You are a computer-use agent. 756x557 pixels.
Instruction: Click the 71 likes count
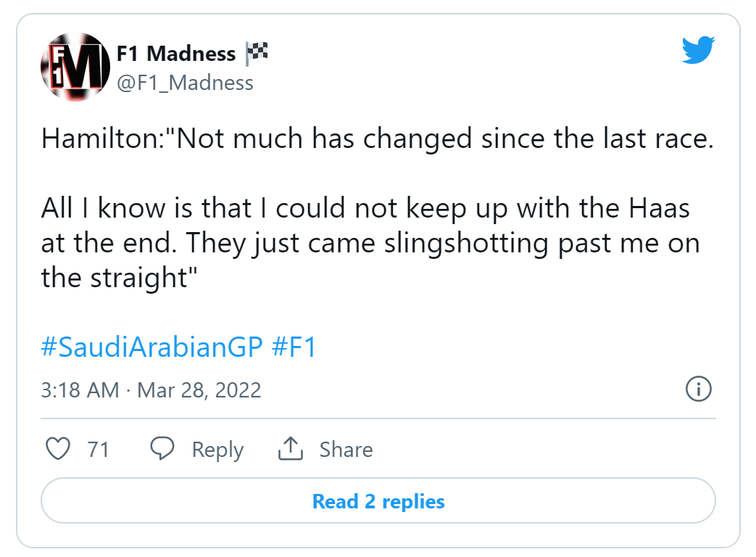point(98,450)
